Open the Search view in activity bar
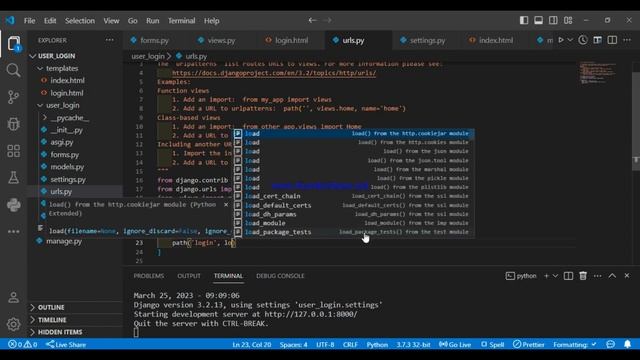The height and width of the screenshot is (360, 640). tap(13, 70)
